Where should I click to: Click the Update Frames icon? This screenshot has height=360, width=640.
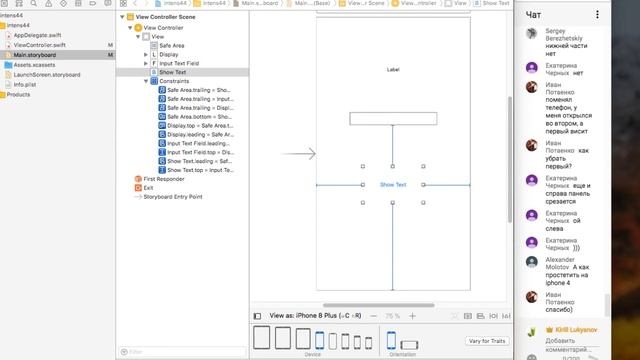click(455, 316)
